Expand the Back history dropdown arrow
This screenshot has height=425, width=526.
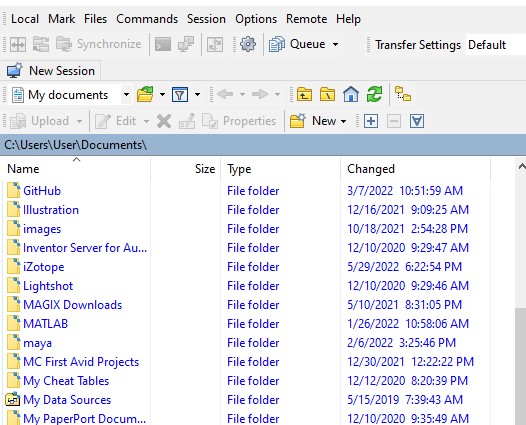242,95
